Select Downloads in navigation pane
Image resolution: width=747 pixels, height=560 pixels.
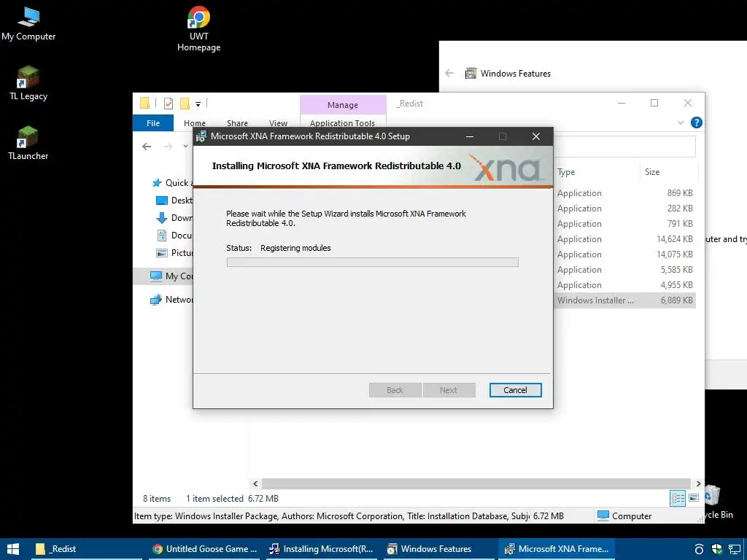pyautogui.click(x=174, y=218)
